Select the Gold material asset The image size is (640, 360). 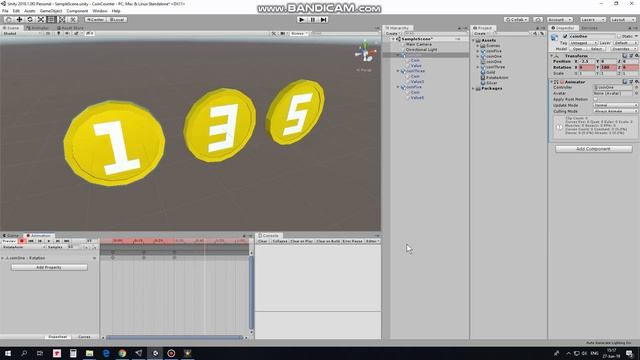click(490, 72)
